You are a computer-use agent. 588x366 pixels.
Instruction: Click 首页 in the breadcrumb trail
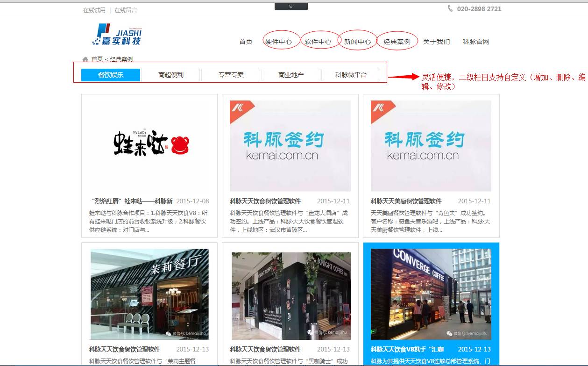[97, 59]
